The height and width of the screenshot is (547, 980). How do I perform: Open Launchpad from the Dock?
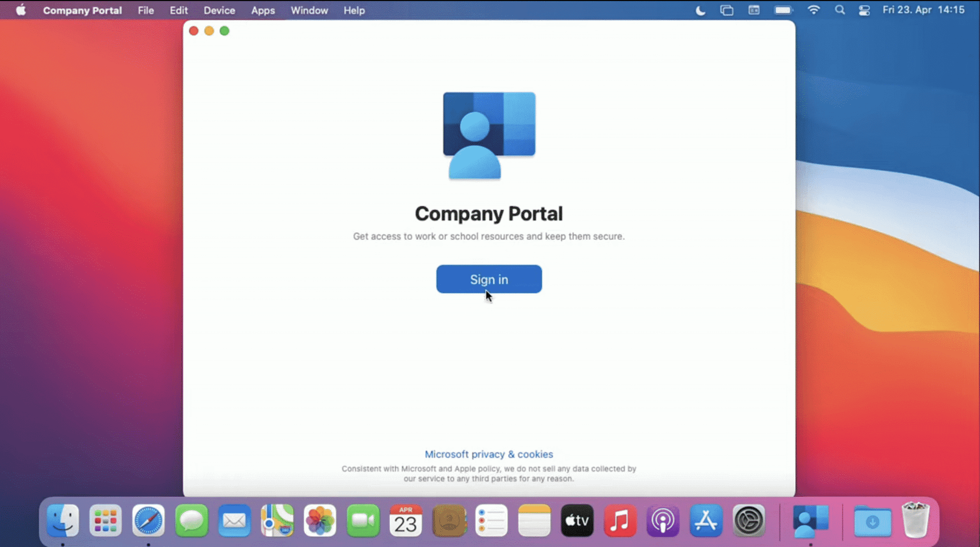105,521
